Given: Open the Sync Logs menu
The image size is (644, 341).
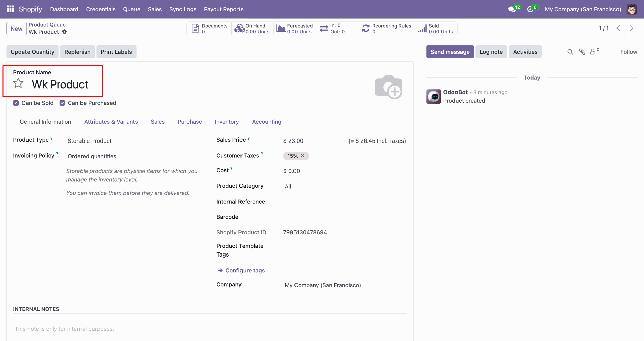Looking at the screenshot, I should tap(183, 9).
